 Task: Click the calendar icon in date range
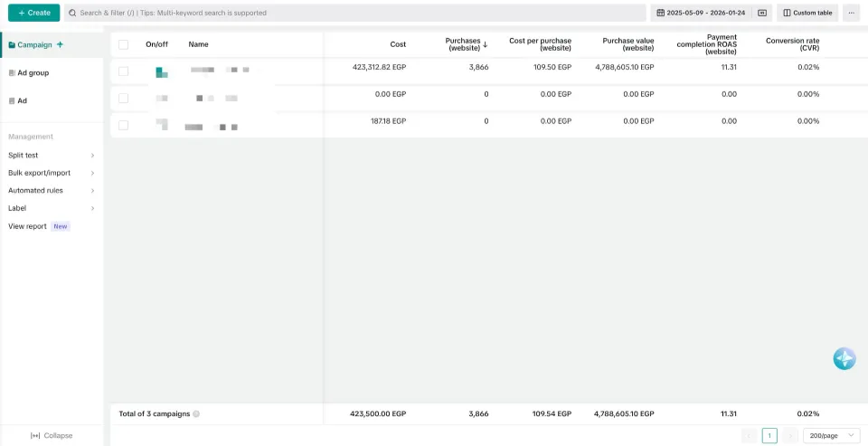660,13
